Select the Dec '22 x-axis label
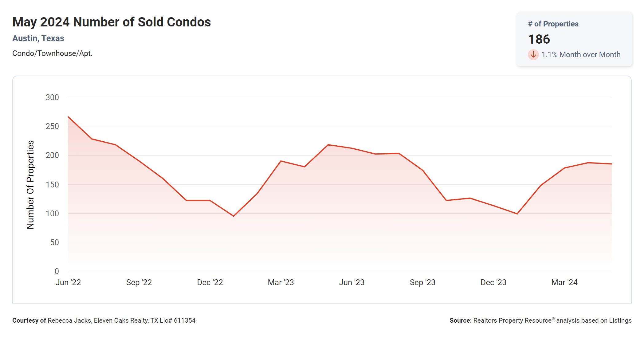Image resolution: width=644 pixels, height=338 pixels. pos(210,282)
